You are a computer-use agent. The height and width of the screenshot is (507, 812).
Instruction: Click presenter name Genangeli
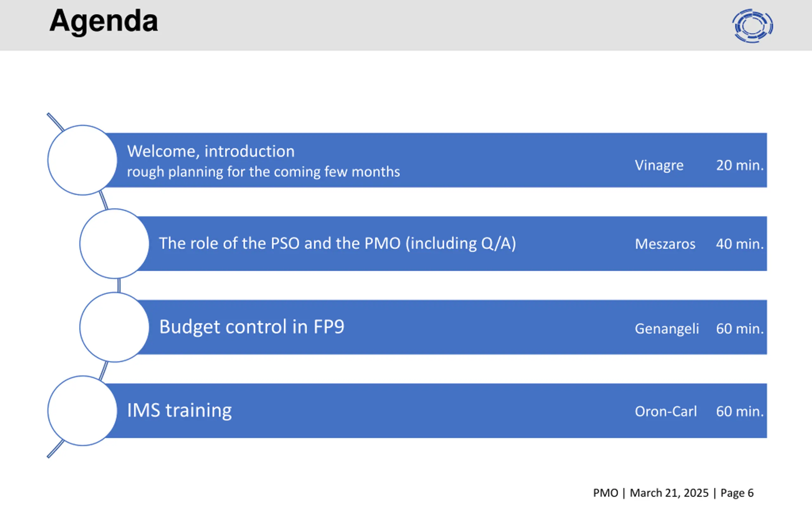tap(667, 329)
